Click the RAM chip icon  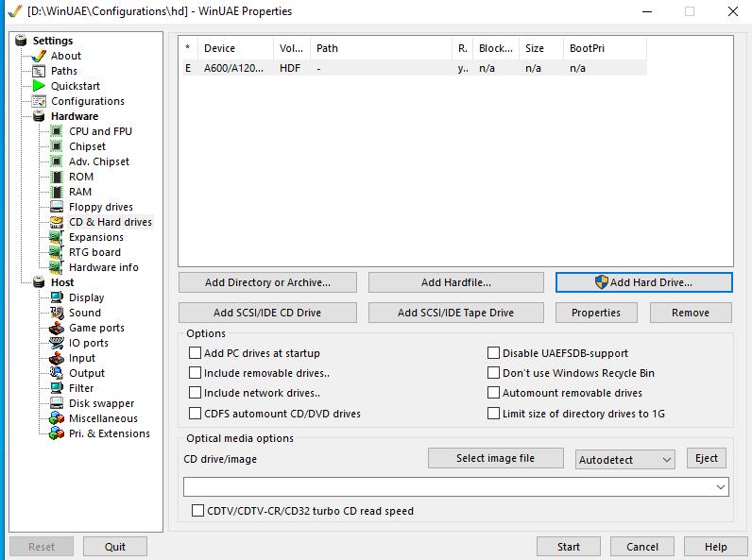[x=57, y=192]
